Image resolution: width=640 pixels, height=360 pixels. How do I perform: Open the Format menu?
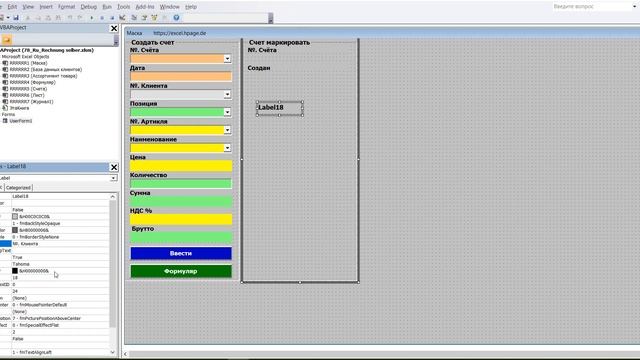(67, 7)
